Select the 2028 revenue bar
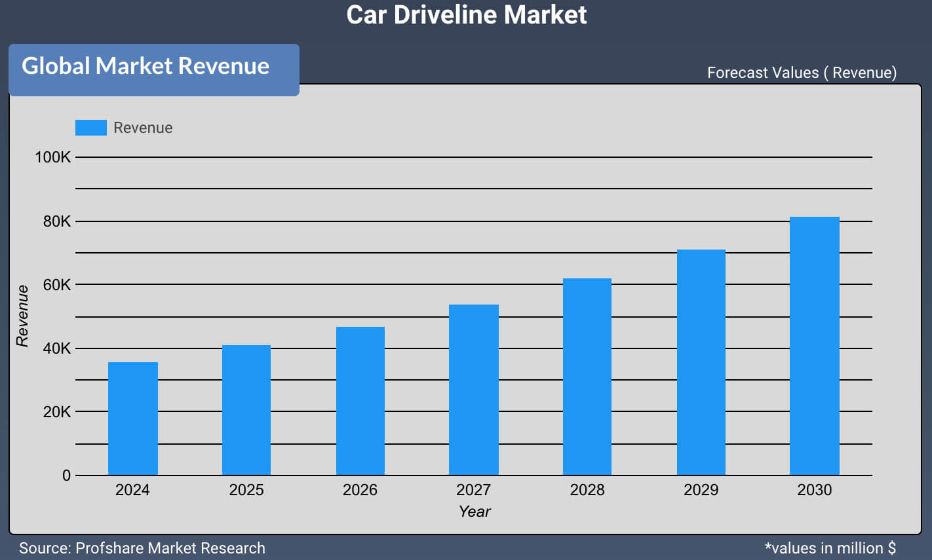This screenshot has height=560, width=932. point(587,377)
